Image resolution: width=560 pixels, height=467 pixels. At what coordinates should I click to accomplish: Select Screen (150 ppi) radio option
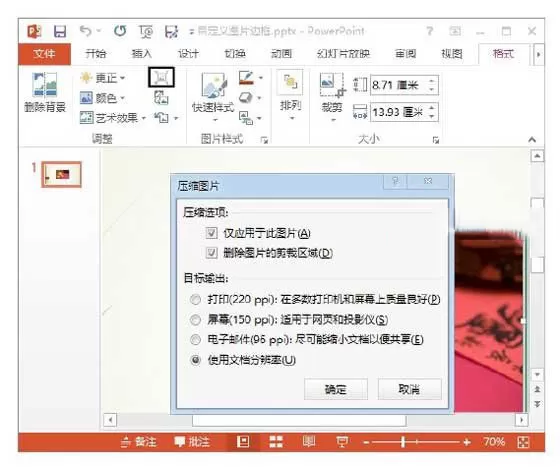tap(195, 320)
